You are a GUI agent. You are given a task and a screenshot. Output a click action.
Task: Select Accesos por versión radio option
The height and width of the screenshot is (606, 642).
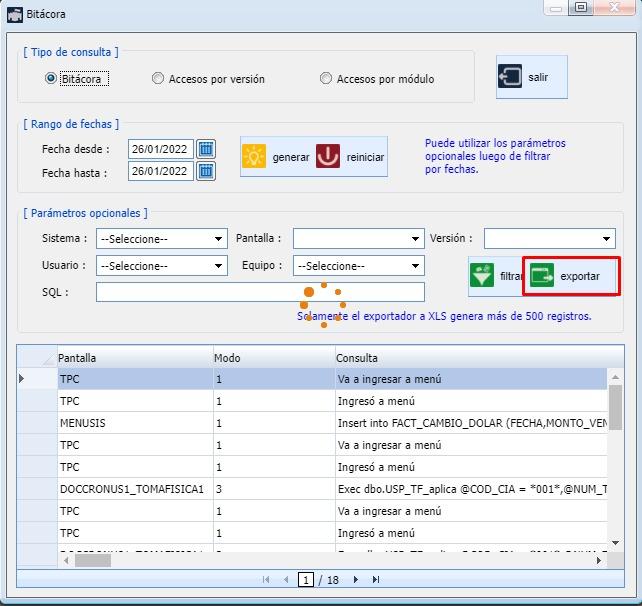click(158, 78)
